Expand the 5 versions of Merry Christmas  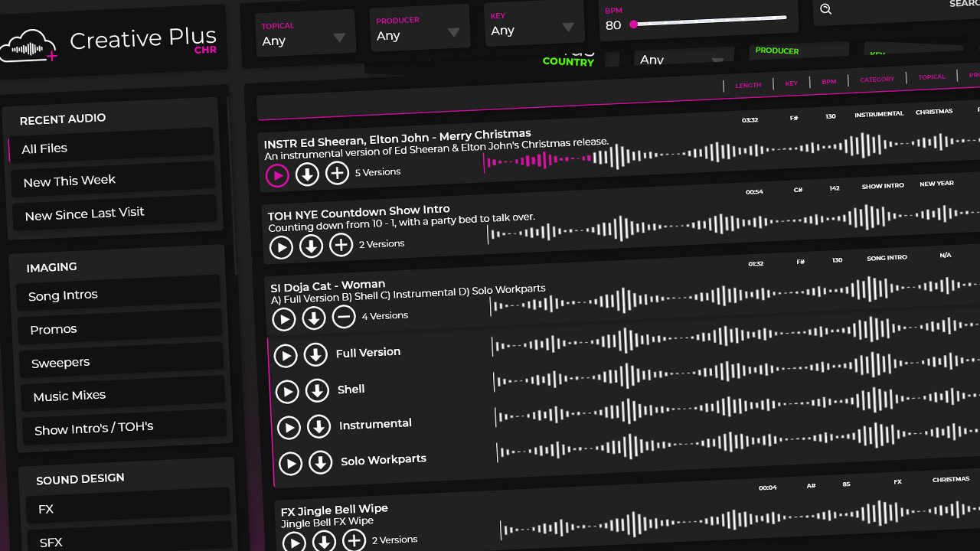(337, 174)
